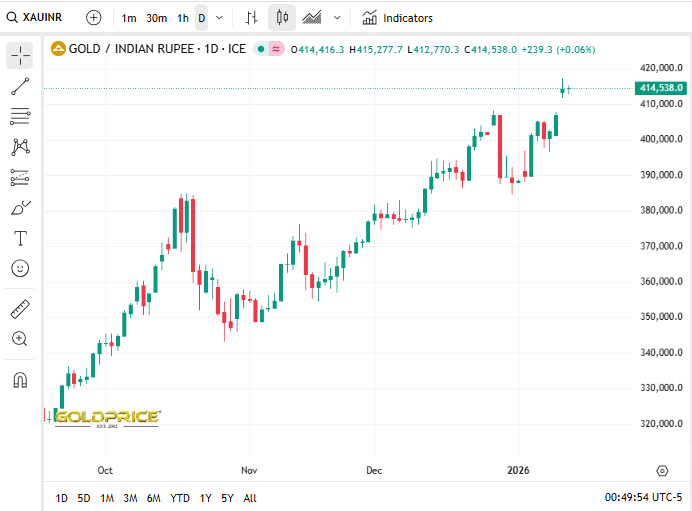Switch to bars chart style

coord(252,18)
